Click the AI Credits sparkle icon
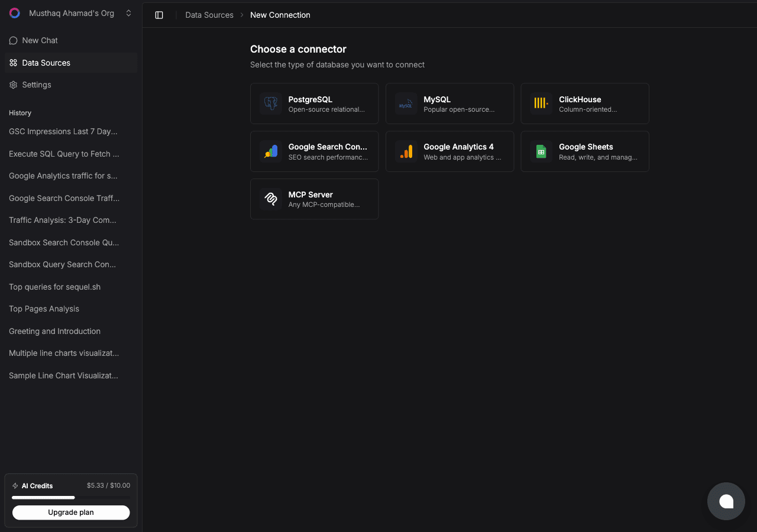The height and width of the screenshot is (532, 757). pos(15,486)
